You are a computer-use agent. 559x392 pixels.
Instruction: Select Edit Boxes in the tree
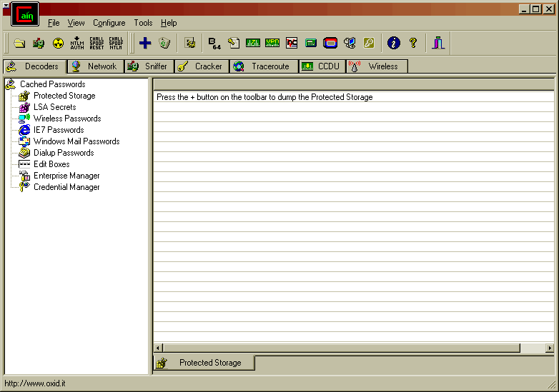point(51,164)
